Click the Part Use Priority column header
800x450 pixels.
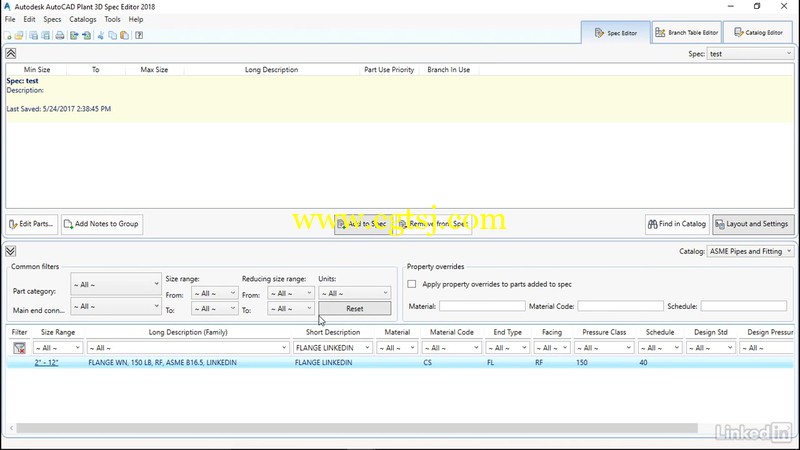pyautogui.click(x=389, y=69)
